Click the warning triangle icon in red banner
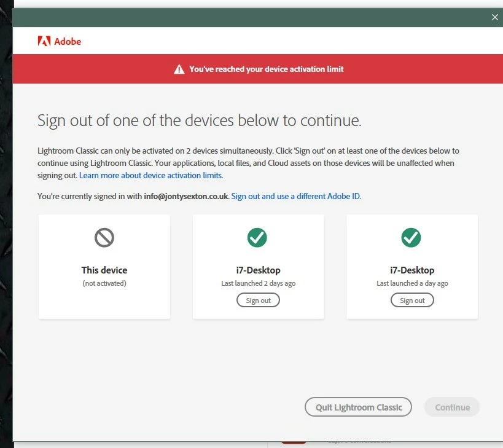 click(179, 69)
